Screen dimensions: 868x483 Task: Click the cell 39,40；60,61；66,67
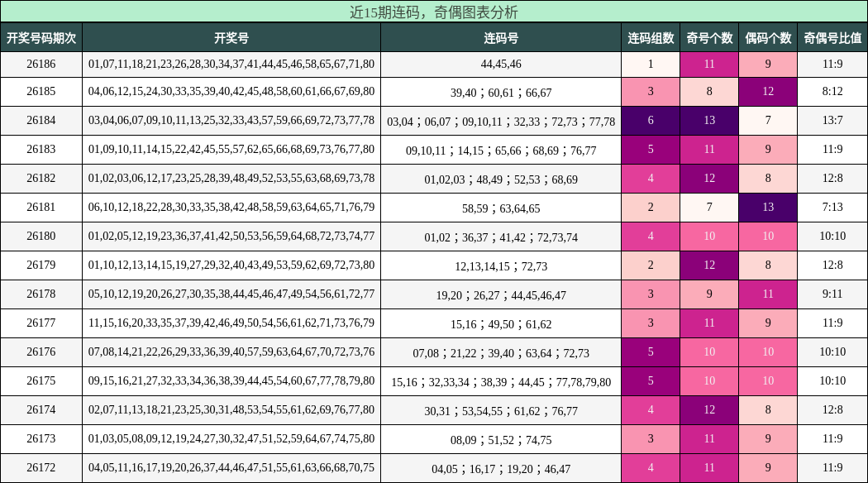point(501,92)
